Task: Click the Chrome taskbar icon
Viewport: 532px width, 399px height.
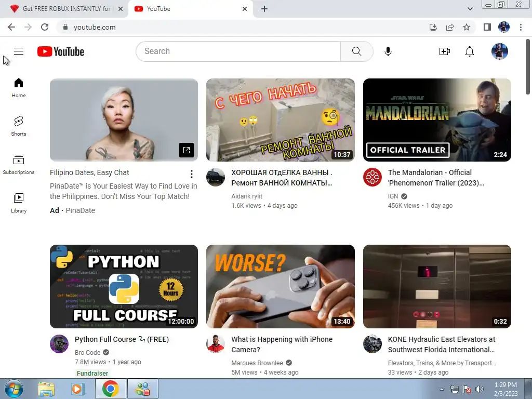Action: 110,389
